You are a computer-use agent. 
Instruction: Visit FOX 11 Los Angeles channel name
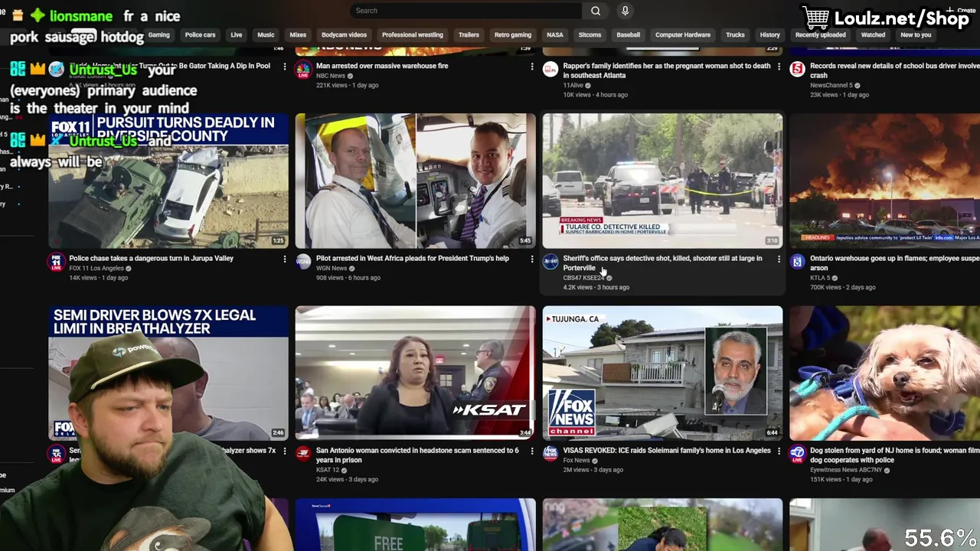tap(96, 269)
